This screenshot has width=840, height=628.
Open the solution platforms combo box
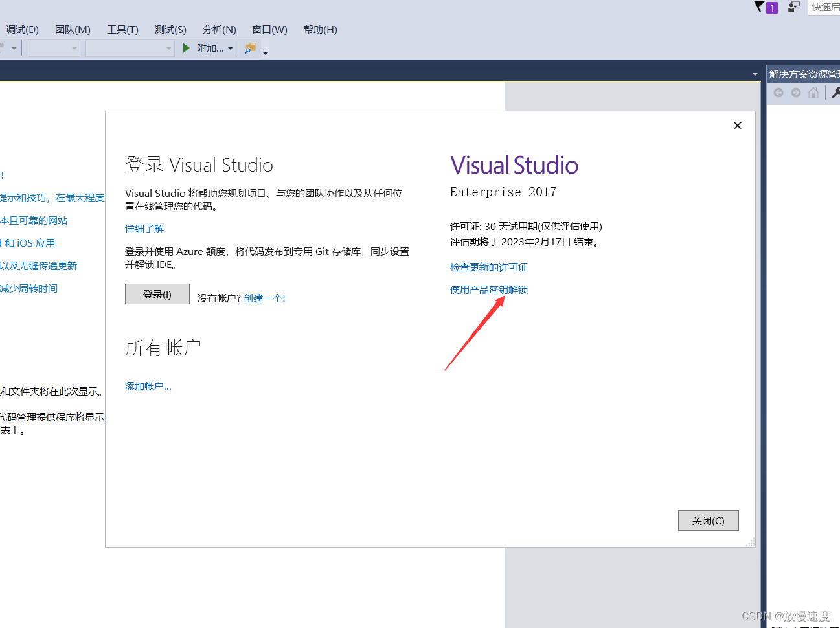pos(130,48)
